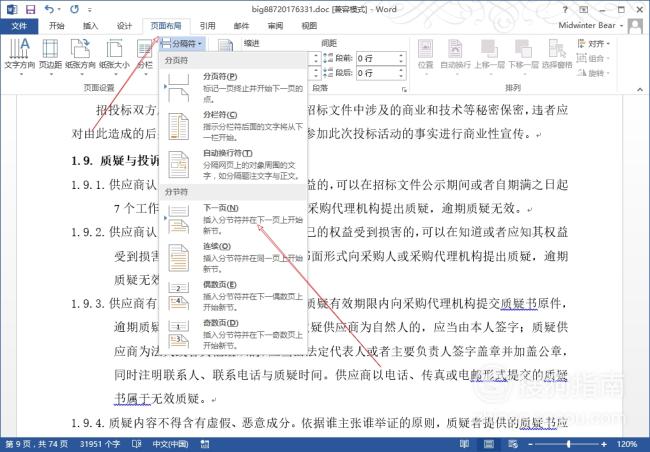
Task: Open Midwinter Bear account dropdown
Action: tap(590, 25)
